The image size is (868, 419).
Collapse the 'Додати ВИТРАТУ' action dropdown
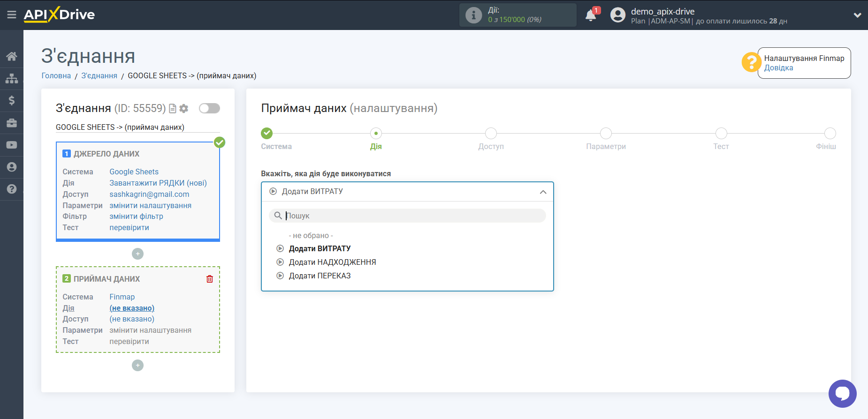pyautogui.click(x=543, y=192)
